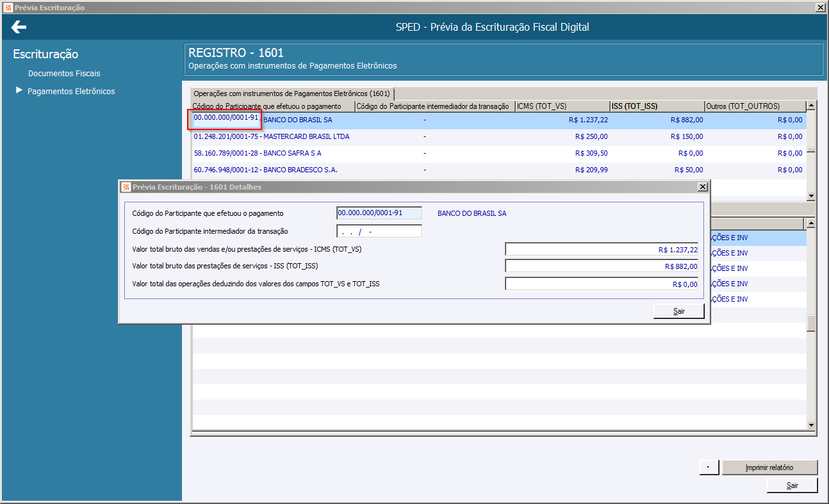Click the small dot button beside Imprimir

click(x=709, y=467)
